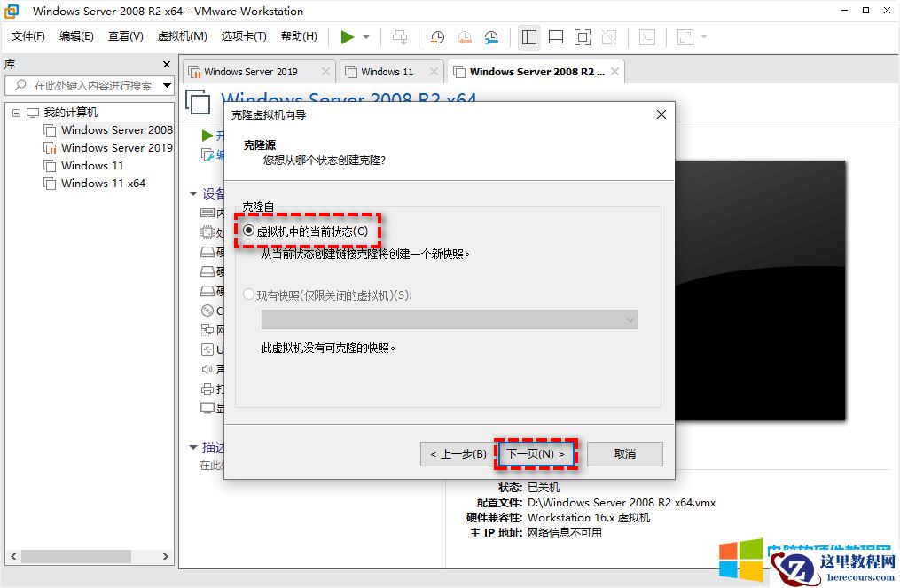Click the sound card device icon
This screenshot has width=900, height=588.
pos(207,369)
